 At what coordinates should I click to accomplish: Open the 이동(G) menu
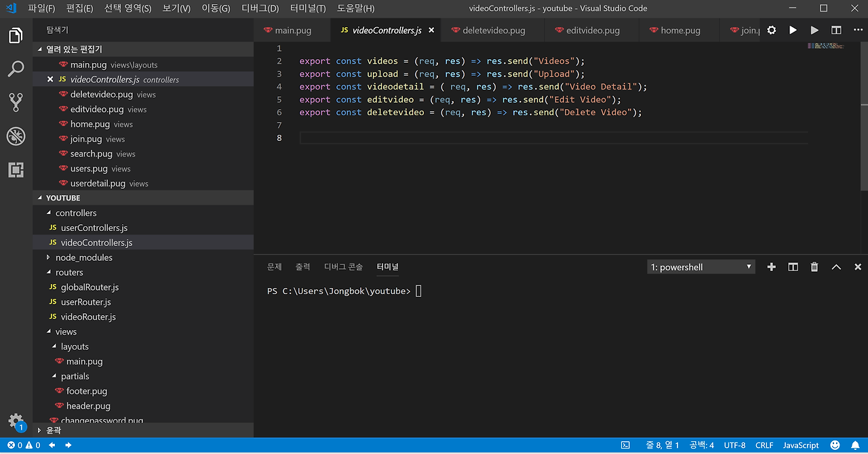[x=216, y=8]
